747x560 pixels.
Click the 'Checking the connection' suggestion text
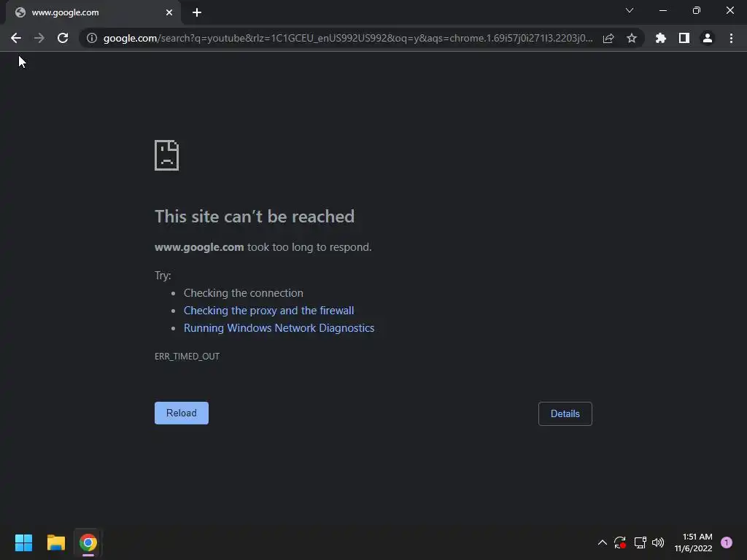(244, 293)
